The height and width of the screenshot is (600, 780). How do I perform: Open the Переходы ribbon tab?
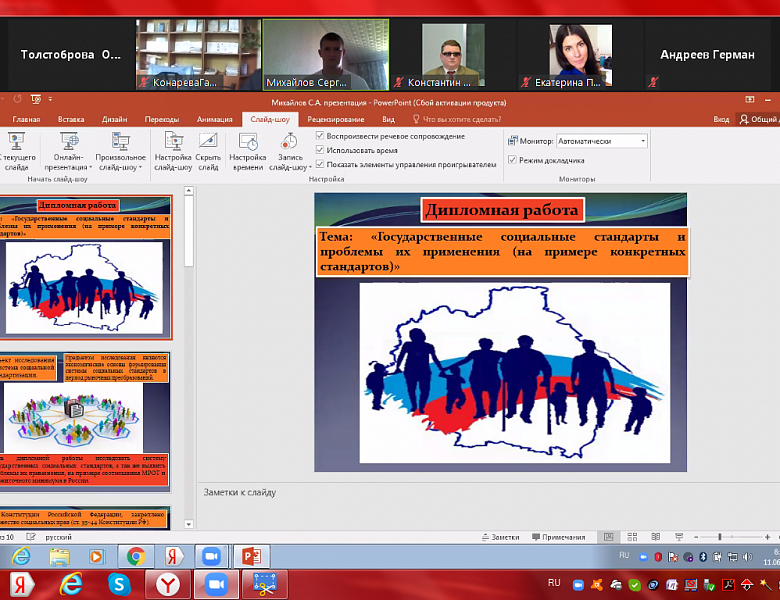tap(162, 119)
